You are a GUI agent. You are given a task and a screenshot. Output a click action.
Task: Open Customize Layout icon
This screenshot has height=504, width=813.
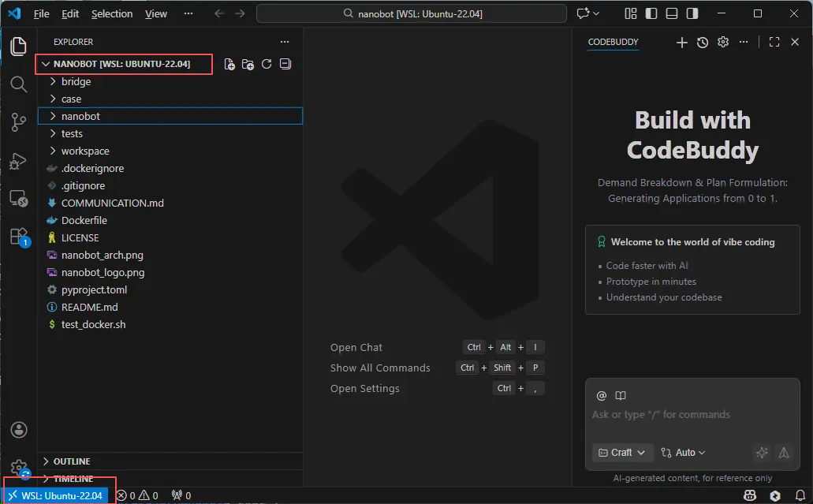631,13
